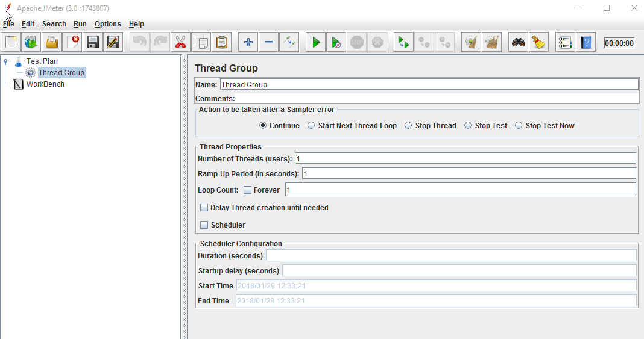Select Test Plan in the tree
644x339 pixels.
(42, 61)
